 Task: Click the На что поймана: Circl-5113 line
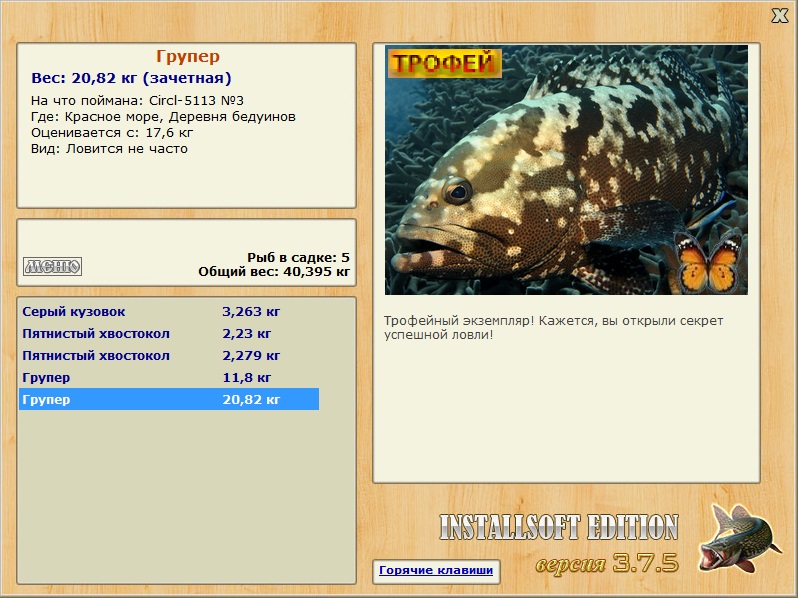pos(137,100)
